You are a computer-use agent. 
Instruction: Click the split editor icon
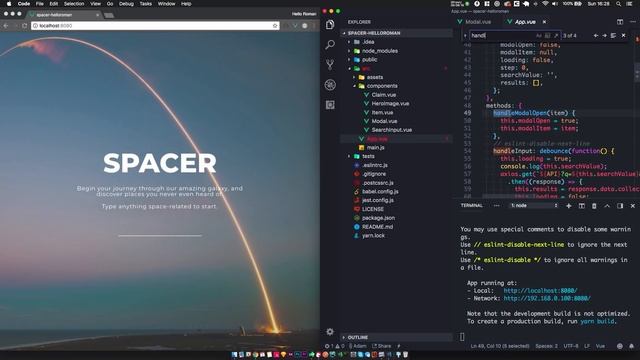[620, 22]
